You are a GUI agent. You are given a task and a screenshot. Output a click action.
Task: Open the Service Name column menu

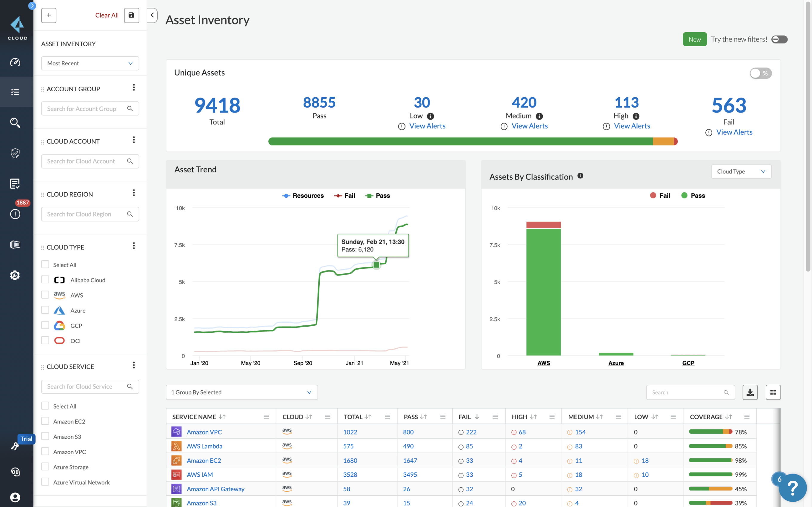point(266,417)
